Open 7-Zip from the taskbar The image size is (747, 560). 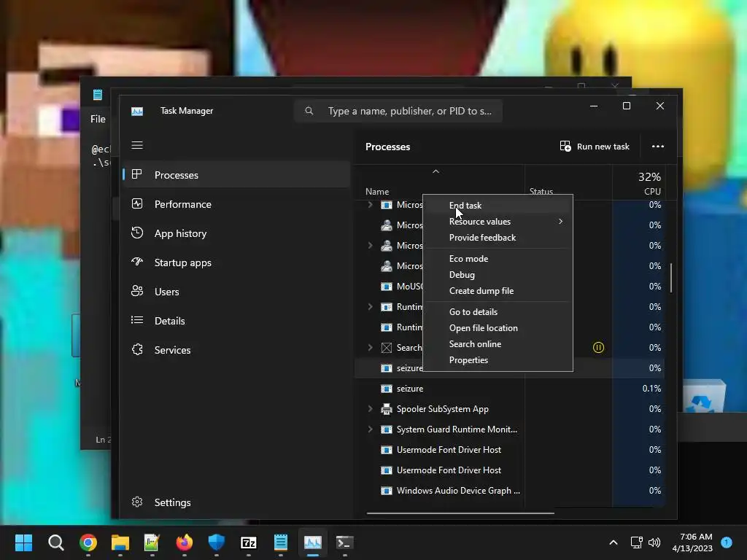pyautogui.click(x=249, y=542)
